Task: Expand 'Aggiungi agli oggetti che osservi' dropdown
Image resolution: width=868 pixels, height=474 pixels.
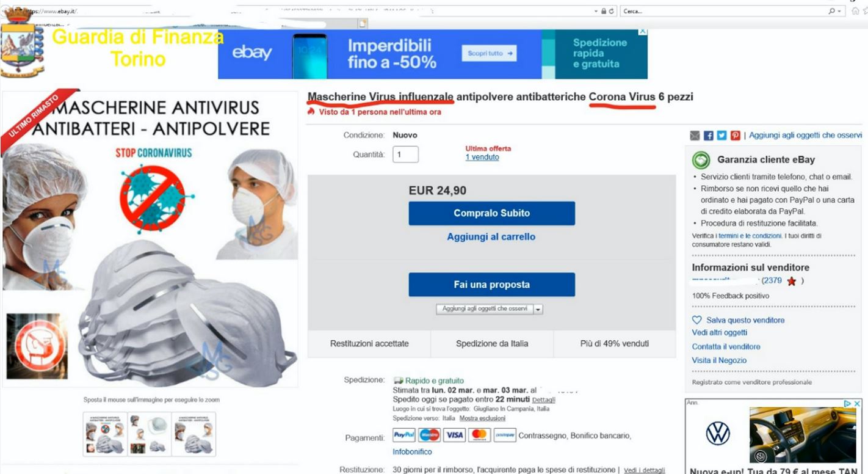Action: pos(538,310)
